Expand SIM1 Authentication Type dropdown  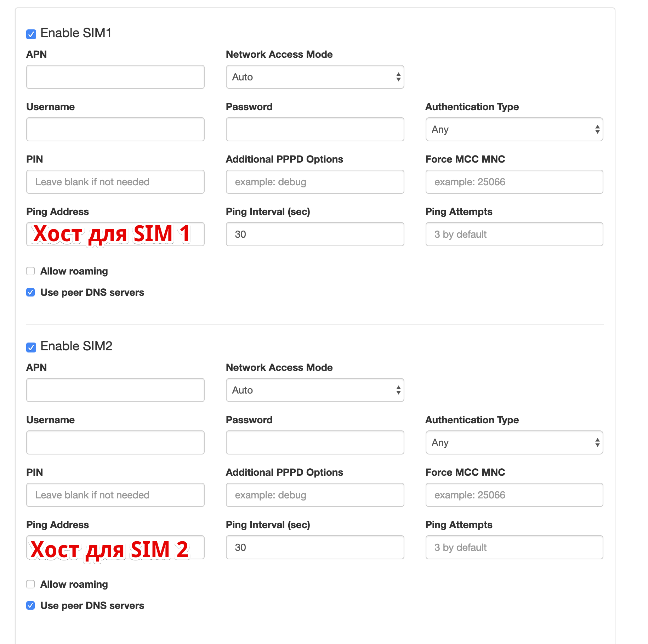514,129
